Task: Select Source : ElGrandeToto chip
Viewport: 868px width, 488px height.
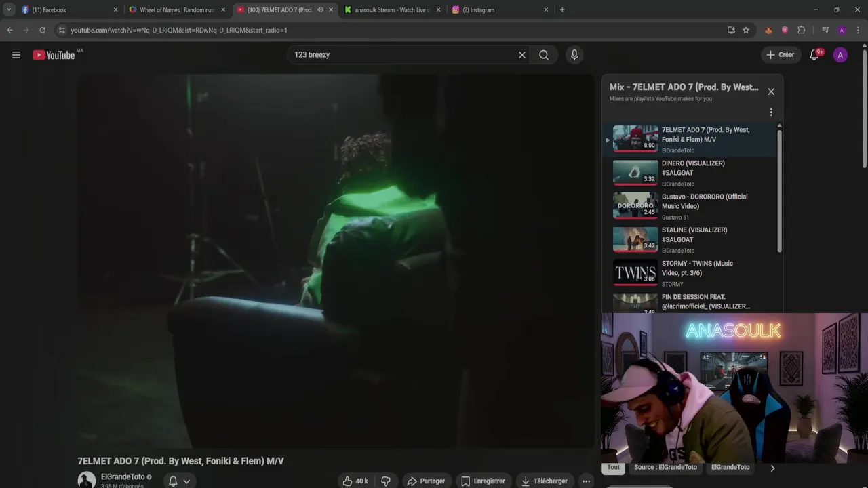Action: 665,467
